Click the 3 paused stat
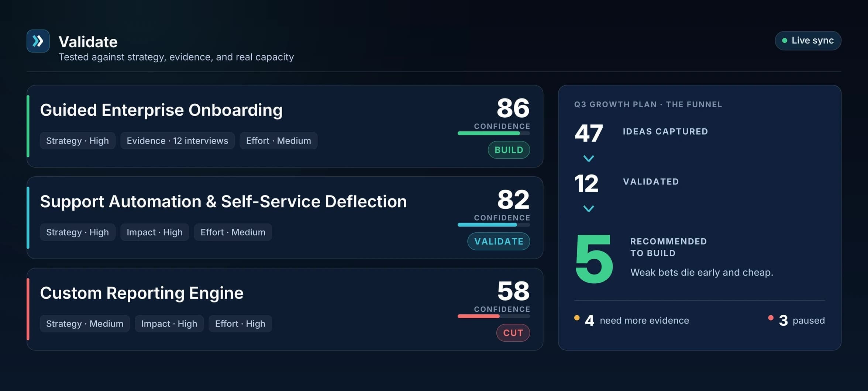868x391 pixels. pyautogui.click(x=796, y=320)
